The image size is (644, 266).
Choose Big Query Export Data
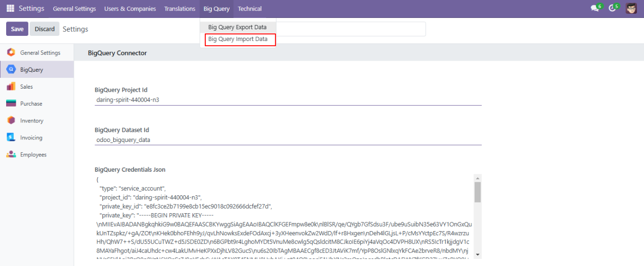pyautogui.click(x=237, y=27)
